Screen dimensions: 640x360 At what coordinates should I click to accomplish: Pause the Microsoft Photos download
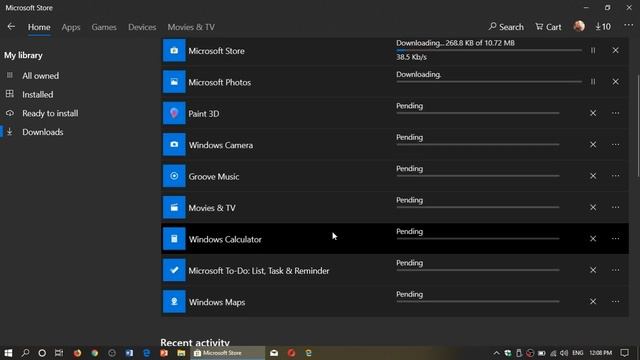point(593,82)
